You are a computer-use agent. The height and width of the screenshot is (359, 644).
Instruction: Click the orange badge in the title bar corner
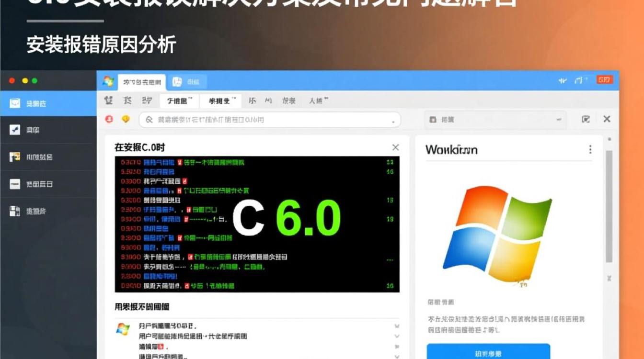pos(605,80)
